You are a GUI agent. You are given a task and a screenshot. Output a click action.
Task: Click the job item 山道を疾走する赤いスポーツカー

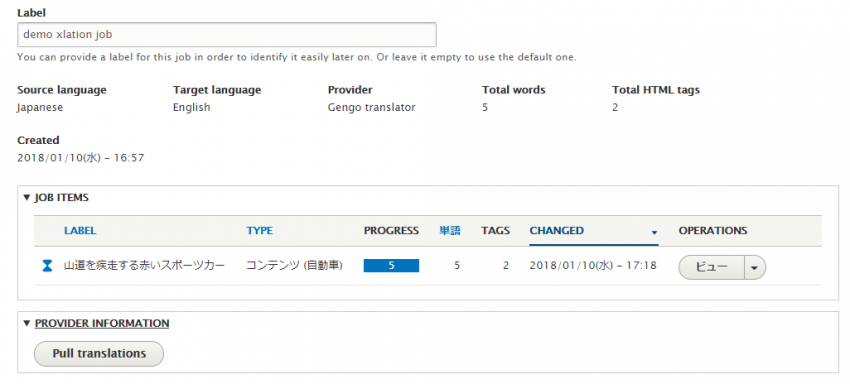pyautogui.click(x=144, y=266)
